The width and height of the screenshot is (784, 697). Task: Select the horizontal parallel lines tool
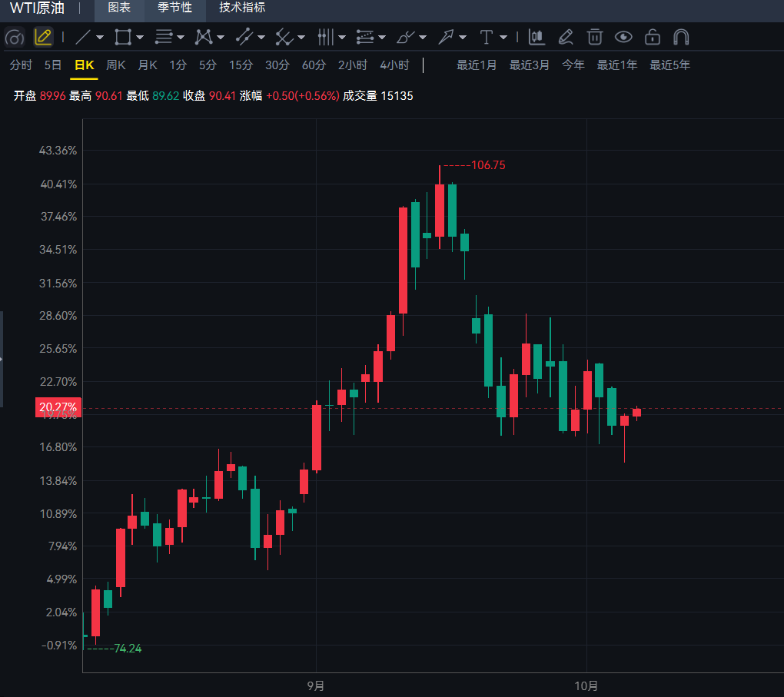(164, 37)
